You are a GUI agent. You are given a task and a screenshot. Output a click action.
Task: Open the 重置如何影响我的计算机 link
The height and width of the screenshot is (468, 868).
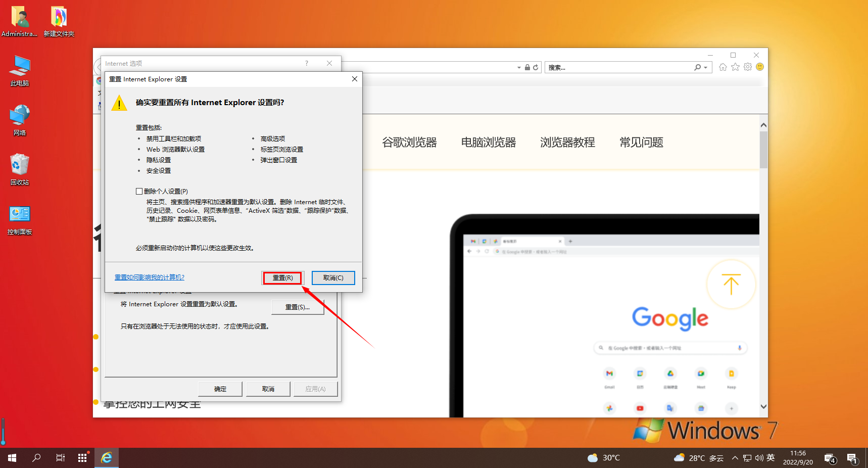(x=149, y=277)
